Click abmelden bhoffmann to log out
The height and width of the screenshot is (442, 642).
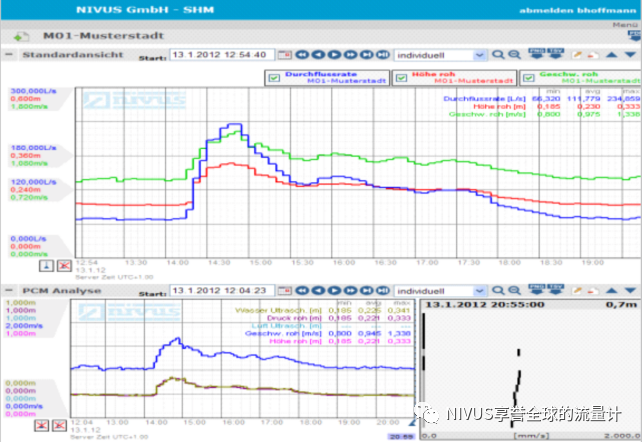point(578,11)
